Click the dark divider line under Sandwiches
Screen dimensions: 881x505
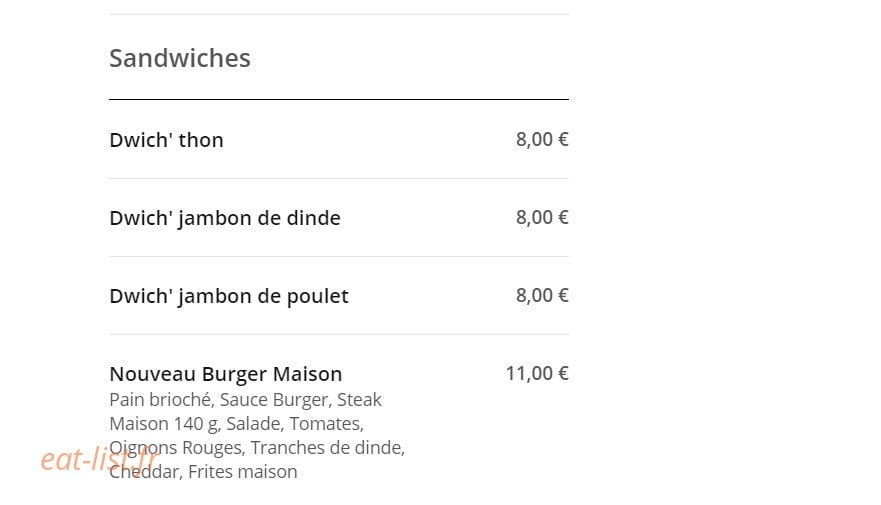(x=339, y=99)
